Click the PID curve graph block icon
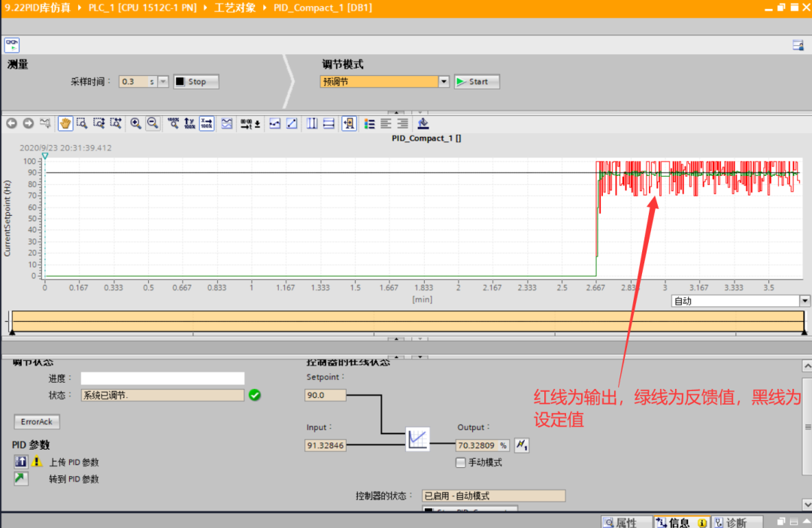The width and height of the screenshot is (812, 528). pos(417,439)
